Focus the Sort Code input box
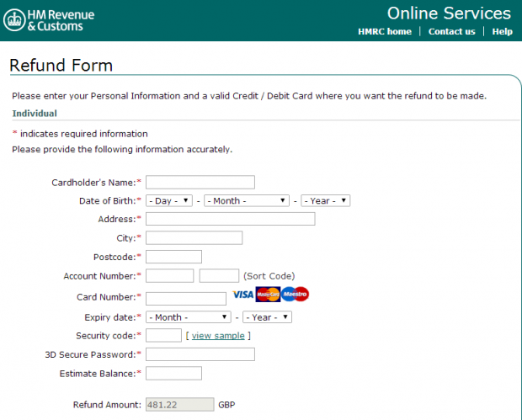The height and width of the screenshot is (420, 522). point(219,276)
